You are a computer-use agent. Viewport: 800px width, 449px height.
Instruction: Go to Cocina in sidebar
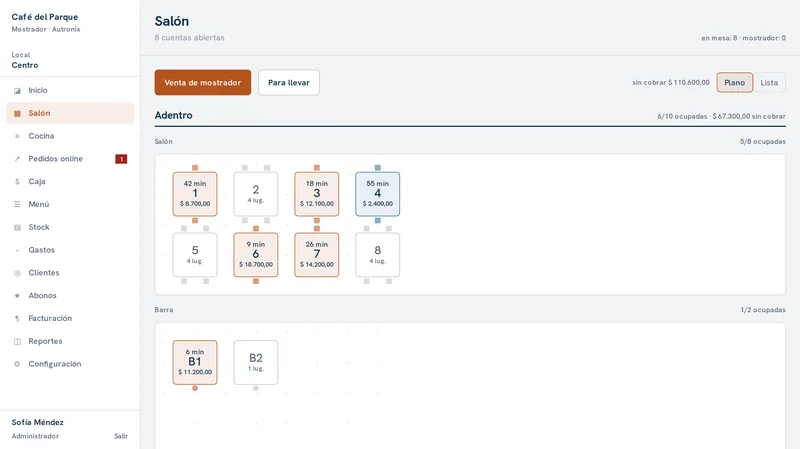click(70, 136)
